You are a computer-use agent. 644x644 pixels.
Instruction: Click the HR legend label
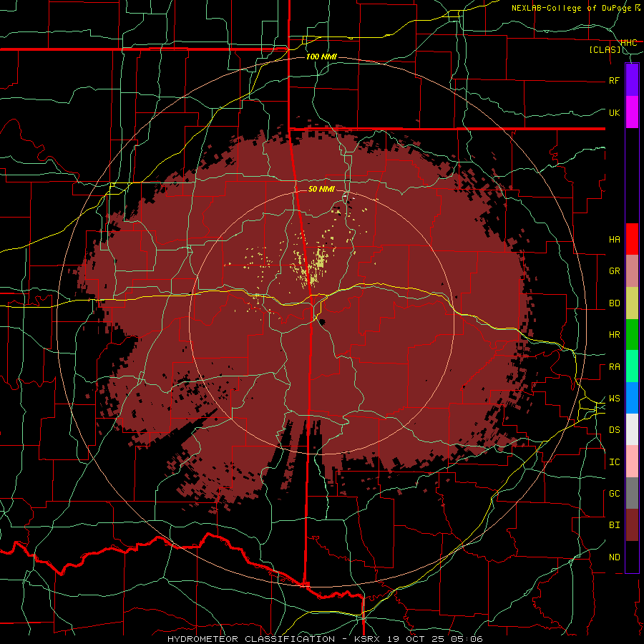coord(614,335)
